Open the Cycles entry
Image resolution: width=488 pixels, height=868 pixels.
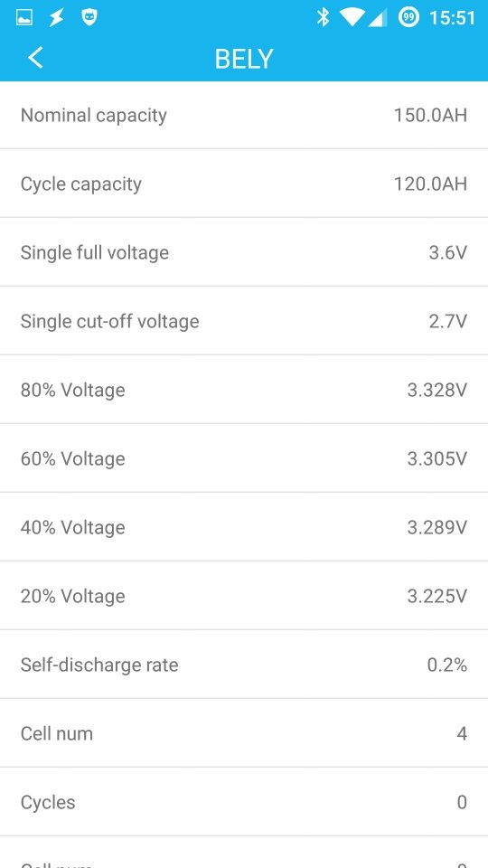[x=244, y=801]
